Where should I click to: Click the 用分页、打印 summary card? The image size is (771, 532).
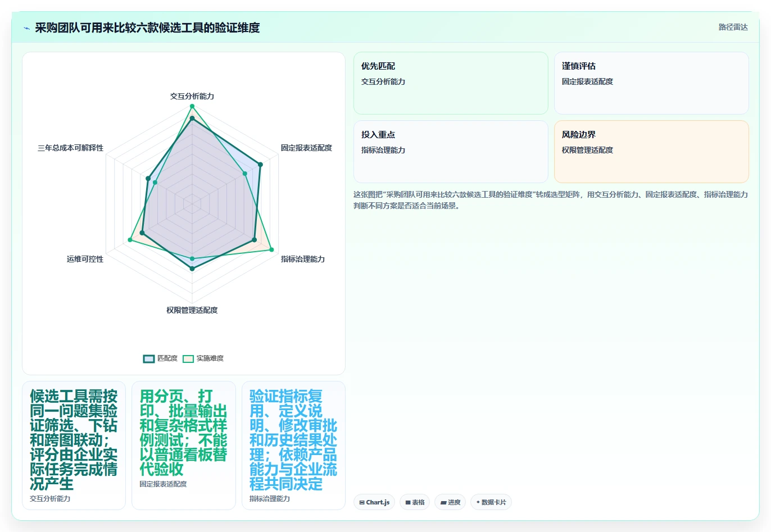[184, 445]
